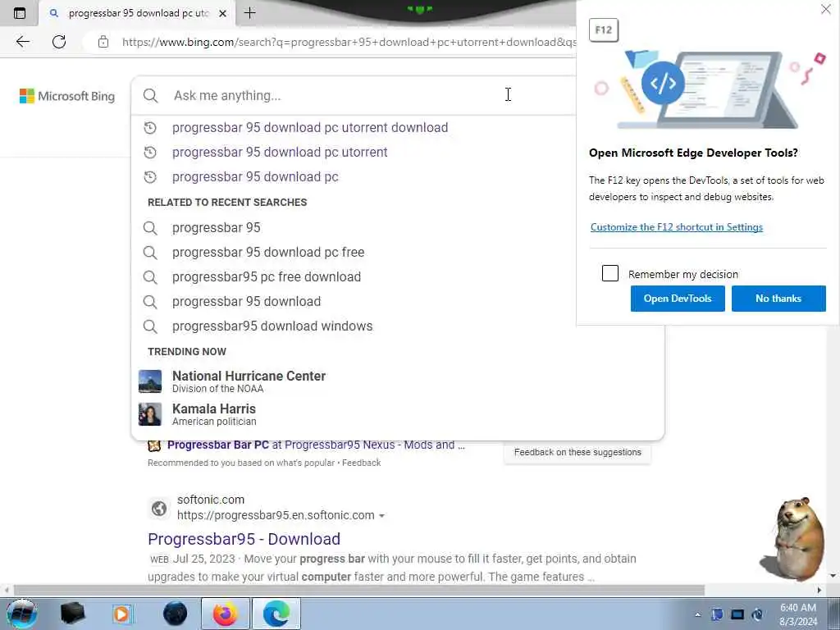Image resolution: width=840 pixels, height=630 pixels.
Task: Open Progressbar95 - Download result
Action: (x=244, y=539)
